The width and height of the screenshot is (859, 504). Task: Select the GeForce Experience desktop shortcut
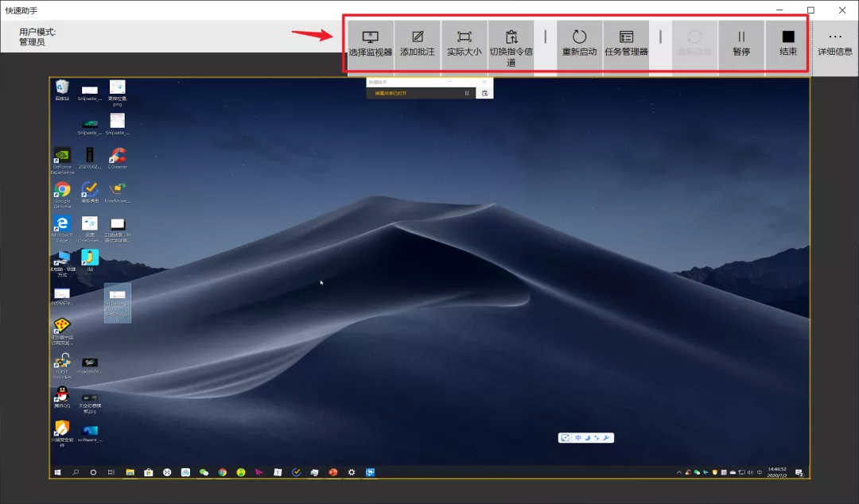(62, 161)
